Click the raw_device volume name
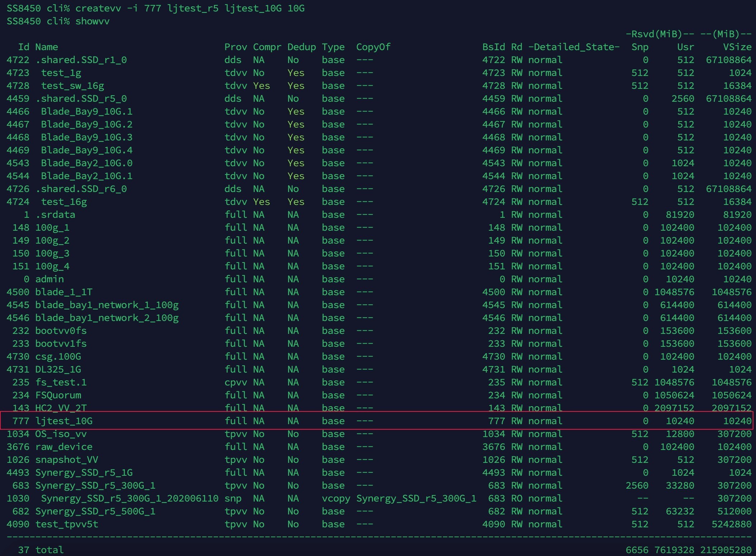The image size is (756, 556). coord(64,447)
